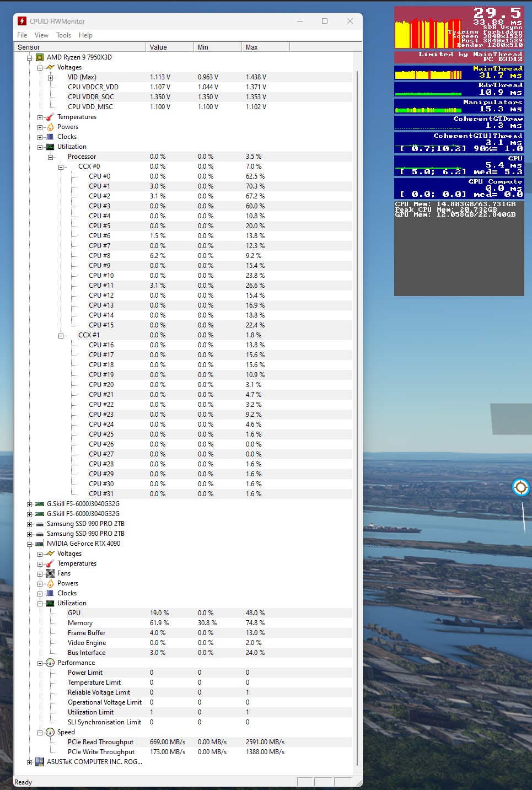
Task: Click the CPU Utilization icon
Action: pos(50,147)
